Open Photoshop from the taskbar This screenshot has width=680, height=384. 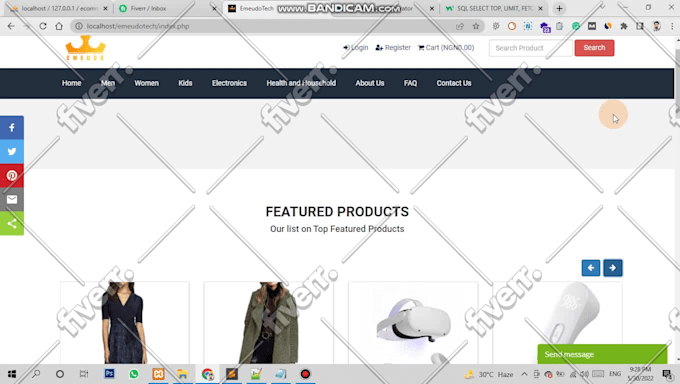(x=109, y=374)
